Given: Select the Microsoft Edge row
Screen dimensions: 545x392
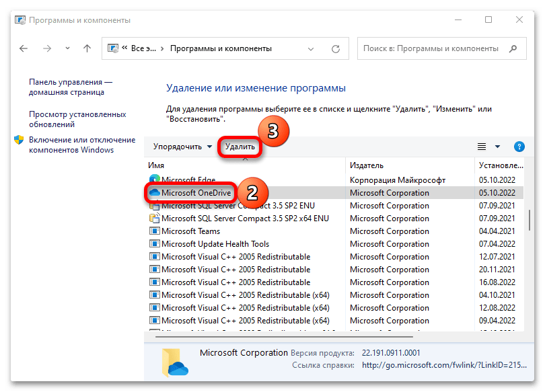Looking at the screenshot, I should (334, 180).
